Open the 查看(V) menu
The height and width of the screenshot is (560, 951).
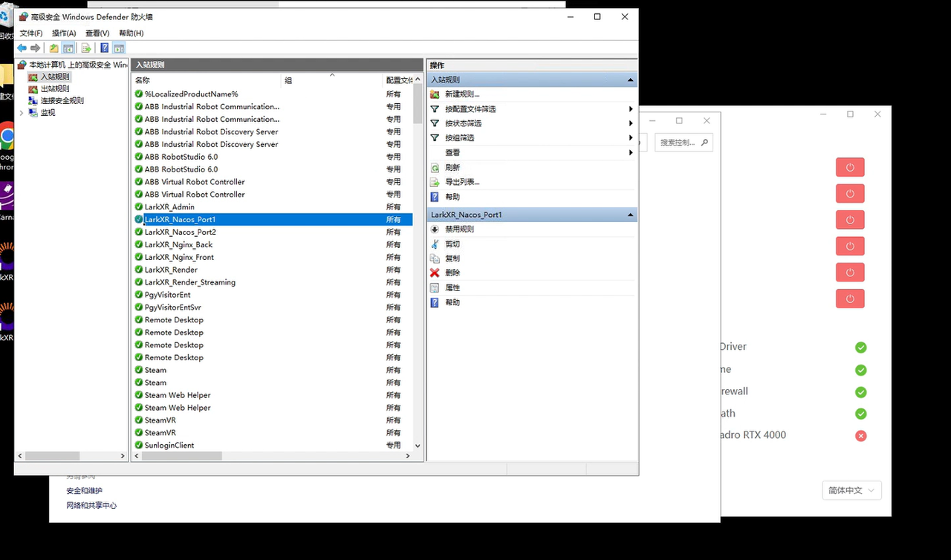pos(97,33)
